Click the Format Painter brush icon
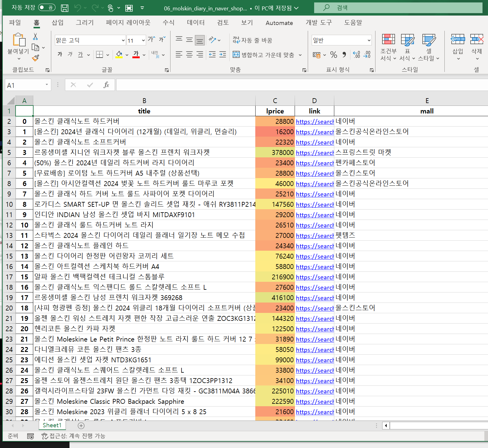Viewport: 488px width, 448px height. coord(35,58)
